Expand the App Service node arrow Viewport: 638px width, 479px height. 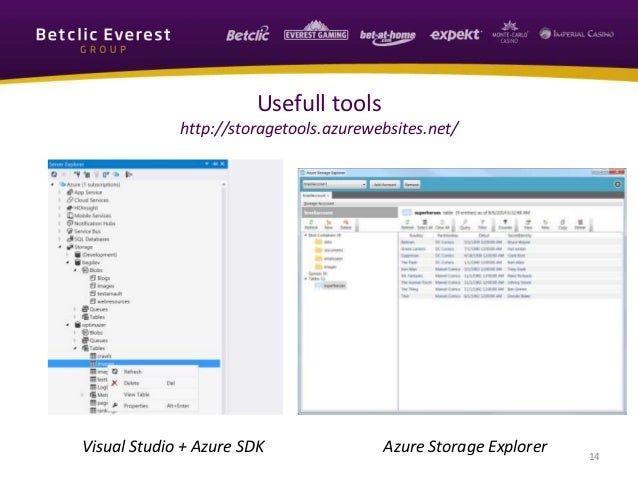coord(60,192)
